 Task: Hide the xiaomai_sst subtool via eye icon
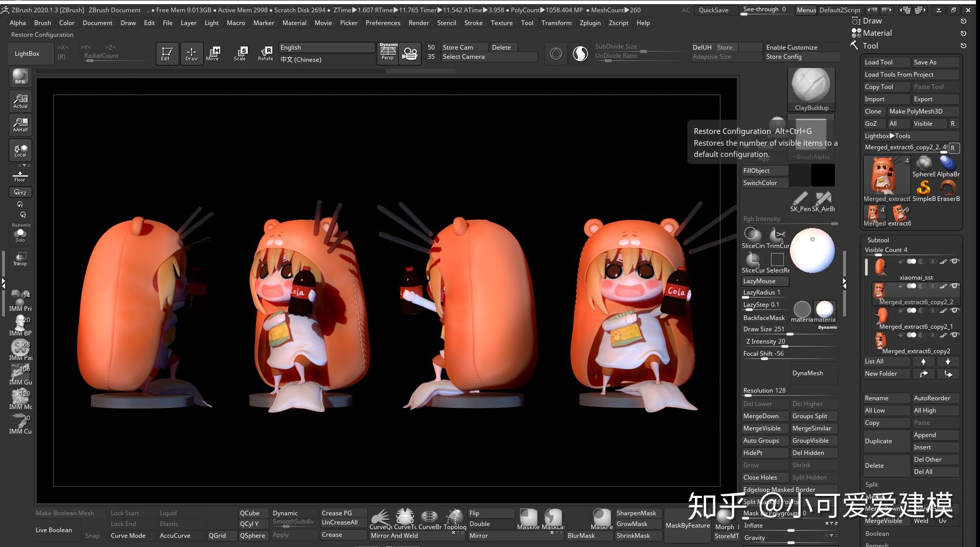954,261
